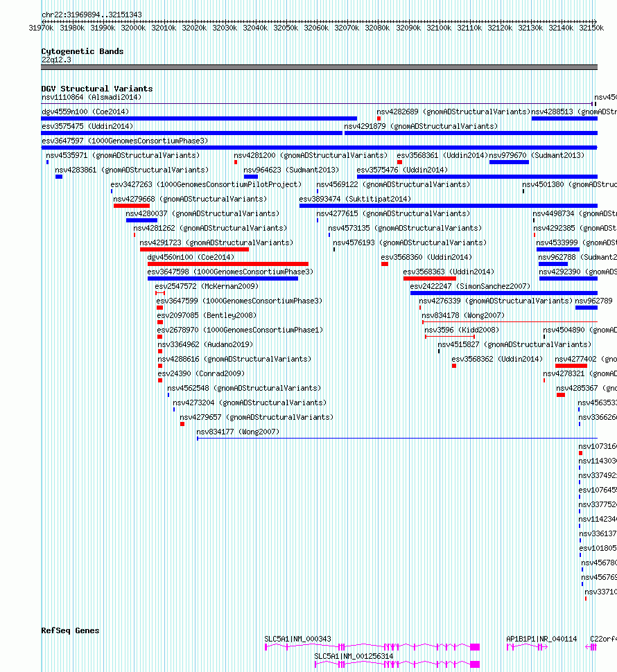Image resolution: width=617 pixels, height=672 pixels.
Task: Open variant esv2547572 (McKernan2009)
Action: [x=207, y=287]
